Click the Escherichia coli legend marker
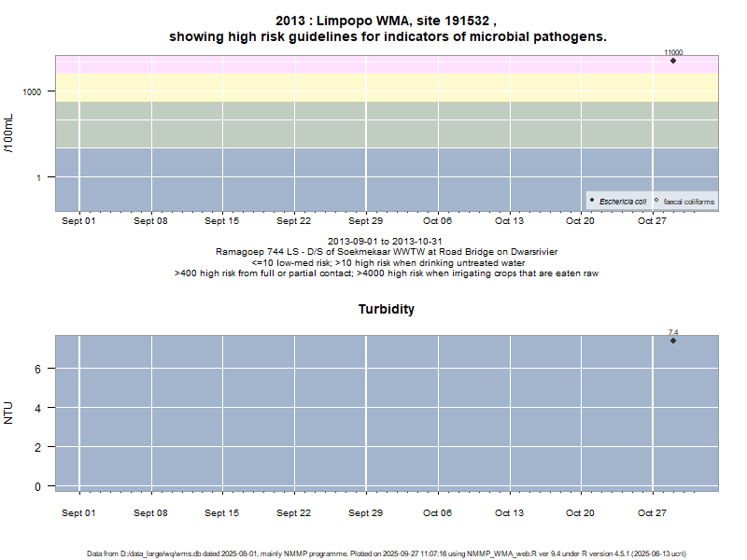Viewport: 747px width, 560px height. pos(593,201)
